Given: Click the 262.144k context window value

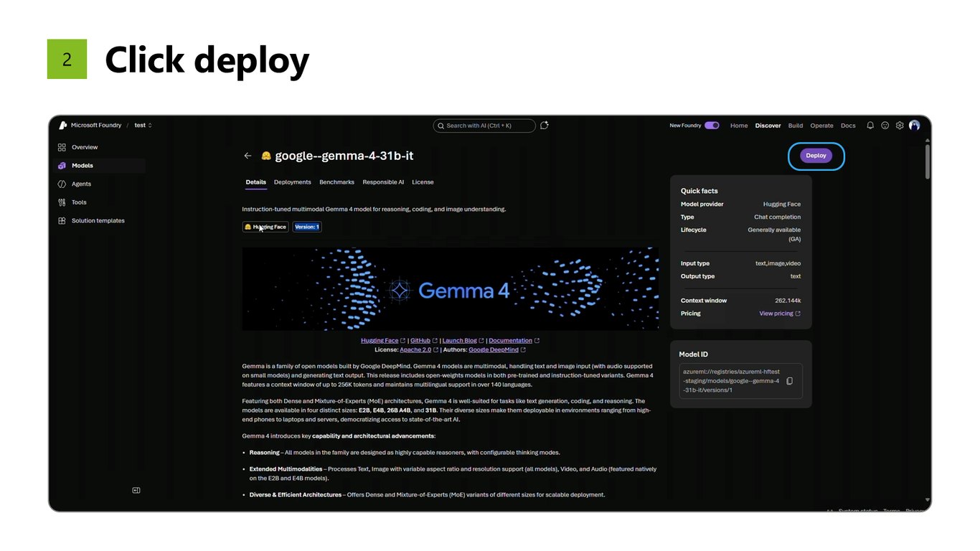Looking at the screenshot, I should pyautogui.click(x=788, y=301).
